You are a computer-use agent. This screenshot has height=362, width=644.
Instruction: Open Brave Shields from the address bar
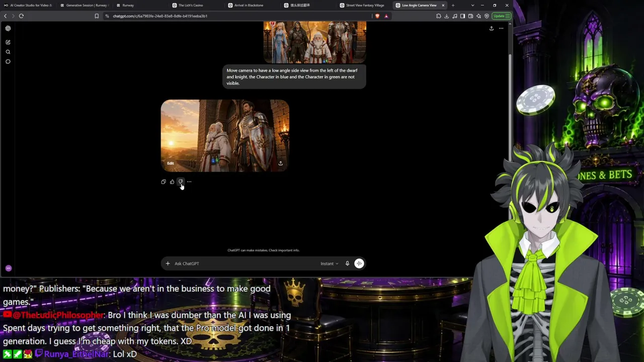pos(377,16)
